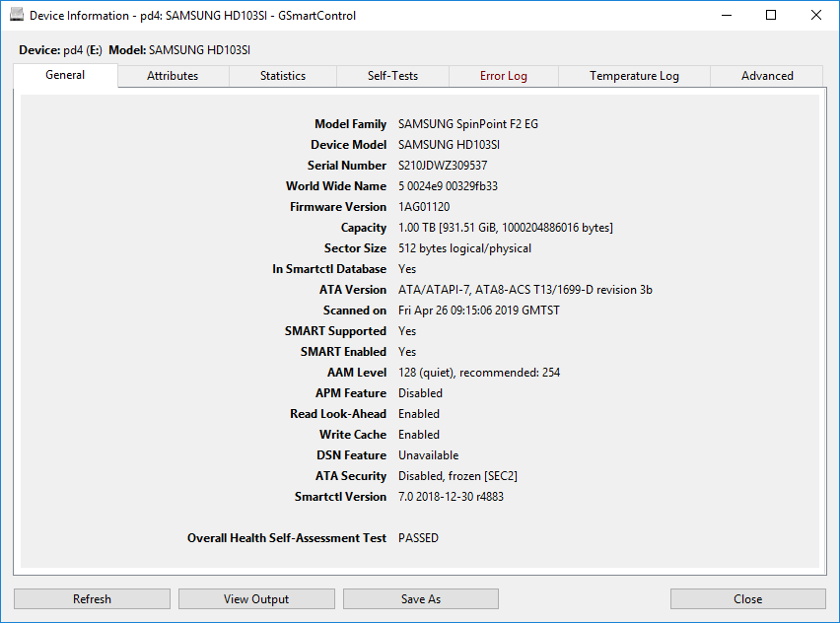Open smartctl output with View Output
This screenshot has width=840, height=623.
click(x=256, y=599)
